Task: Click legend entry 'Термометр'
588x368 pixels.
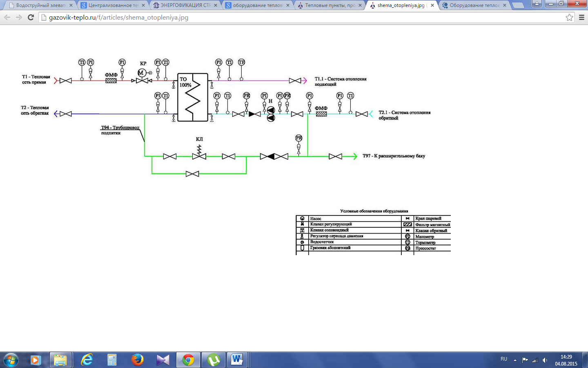Action: [425, 242]
